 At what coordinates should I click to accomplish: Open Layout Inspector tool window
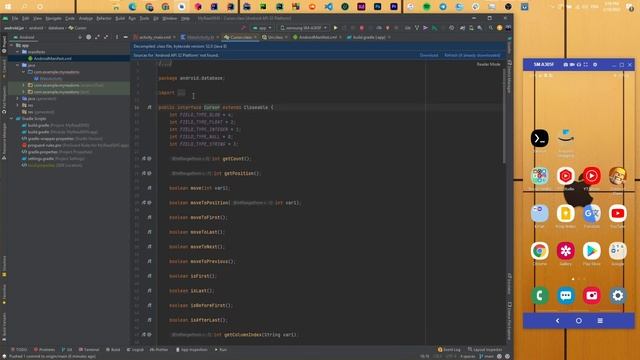[x=485, y=350]
